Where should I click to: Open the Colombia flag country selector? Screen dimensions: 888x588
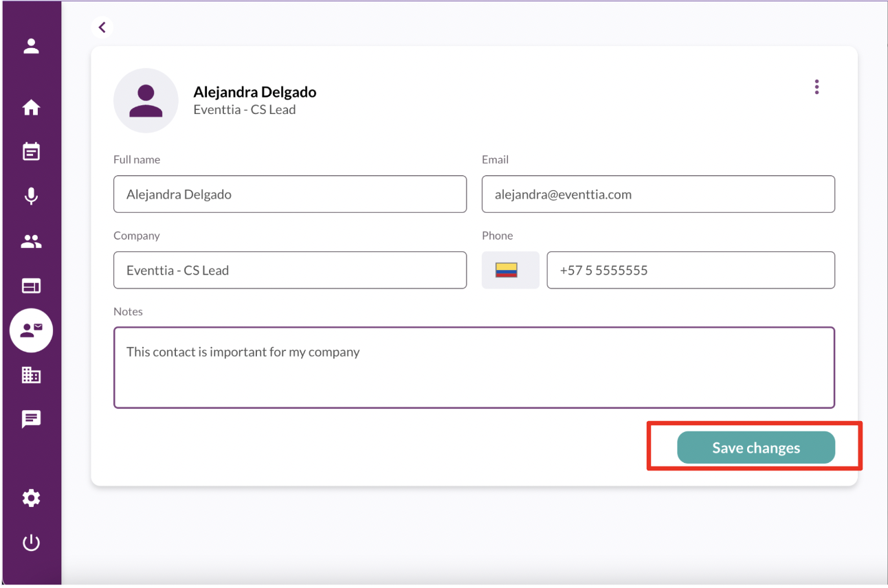[510, 270]
